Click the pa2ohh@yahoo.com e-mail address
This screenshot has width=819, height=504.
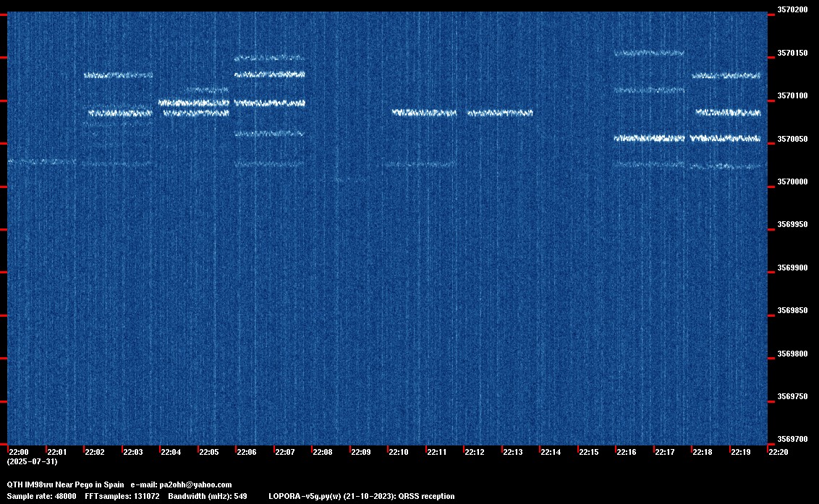point(195,484)
